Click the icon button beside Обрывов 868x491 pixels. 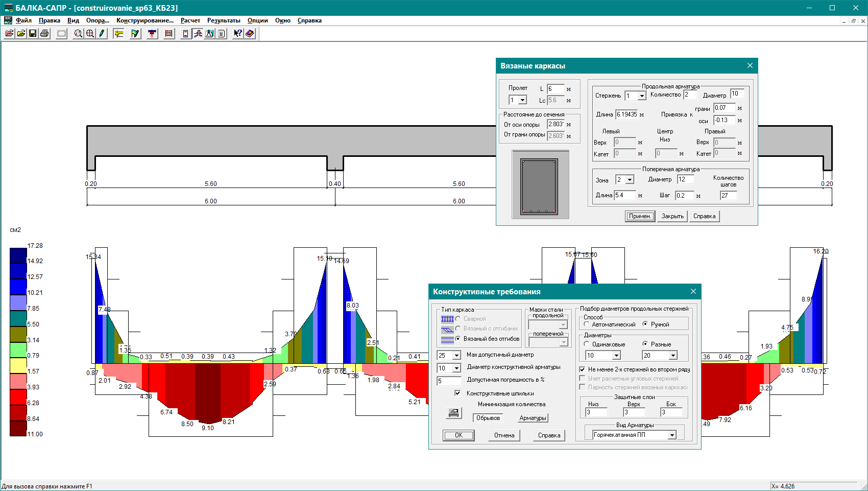[453, 413]
